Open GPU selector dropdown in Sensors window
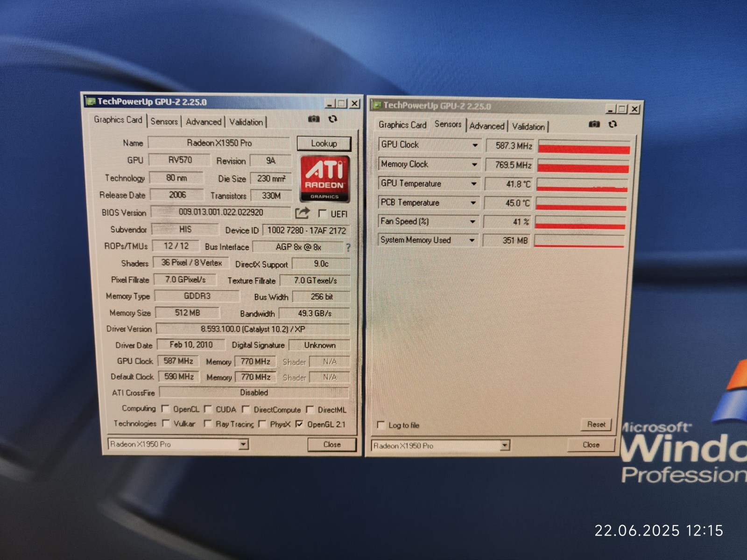The image size is (747, 560). click(x=505, y=446)
